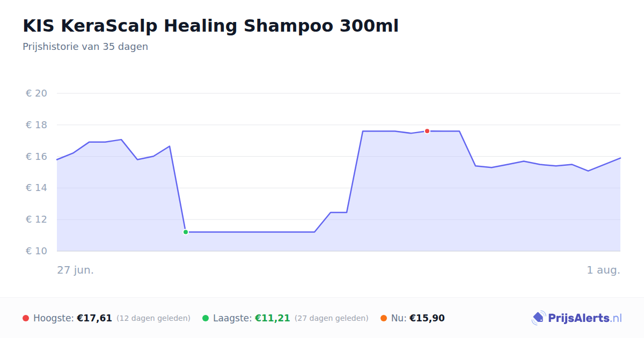The height and width of the screenshot is (338, 644).
Task: Click the € 14 axis label
Action: click(36, 188)
